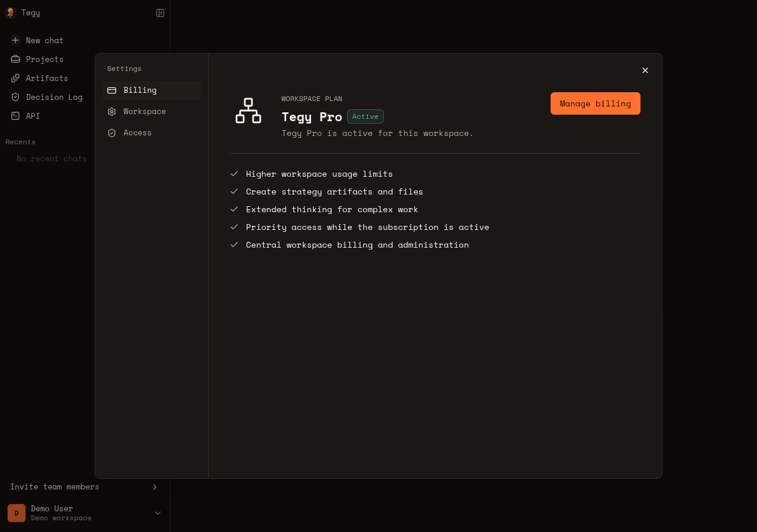Click the shield check icon beside Access
This screenshot has width=757, height=532.
[112, 133]
